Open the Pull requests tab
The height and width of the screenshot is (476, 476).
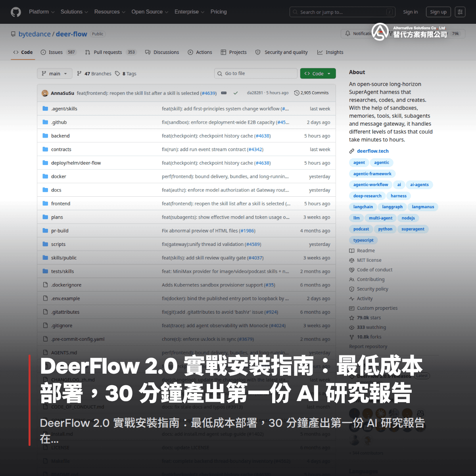point(111,52)
